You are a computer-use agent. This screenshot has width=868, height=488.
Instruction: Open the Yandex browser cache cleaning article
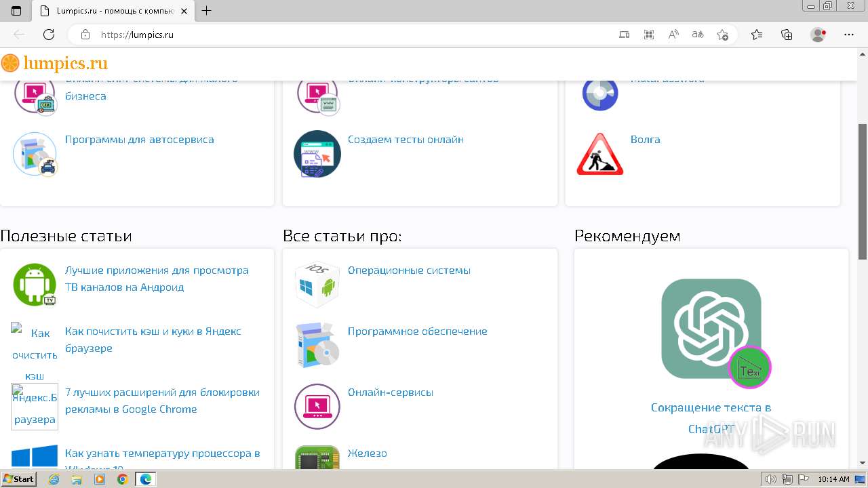click(153, 340)
